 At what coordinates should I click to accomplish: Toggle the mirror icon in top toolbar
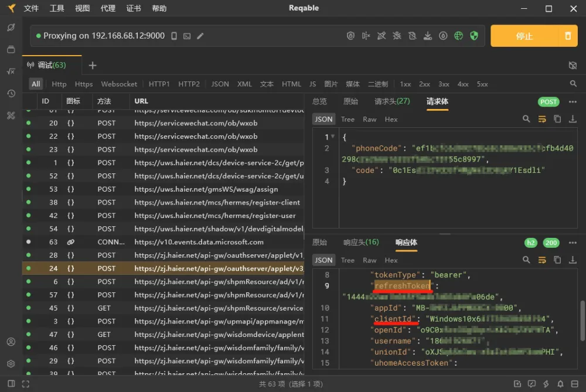click(366, 36)
